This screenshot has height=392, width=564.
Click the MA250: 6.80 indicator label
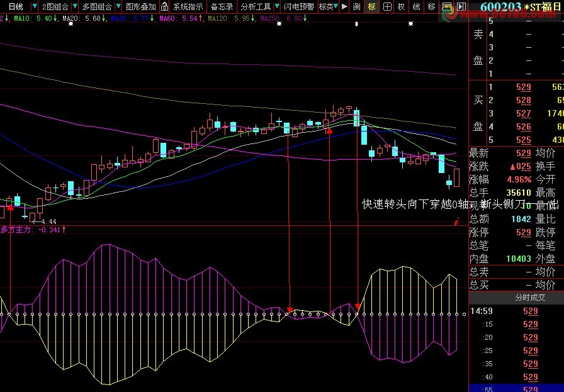(283, 18)
